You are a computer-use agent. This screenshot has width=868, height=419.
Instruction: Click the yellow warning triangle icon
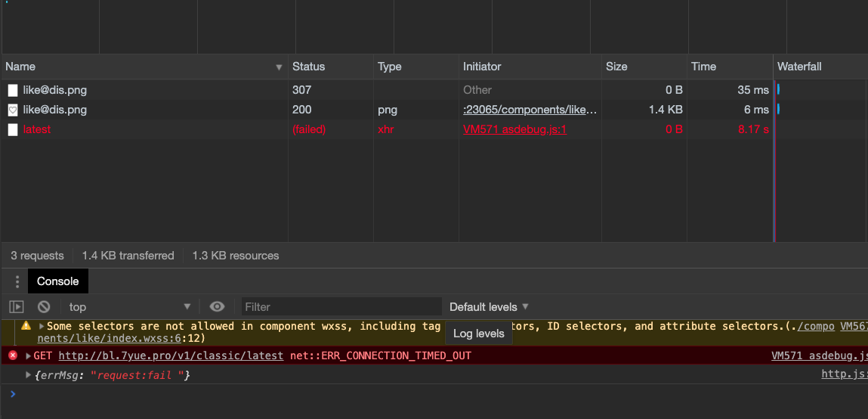[x=26, y=325]
